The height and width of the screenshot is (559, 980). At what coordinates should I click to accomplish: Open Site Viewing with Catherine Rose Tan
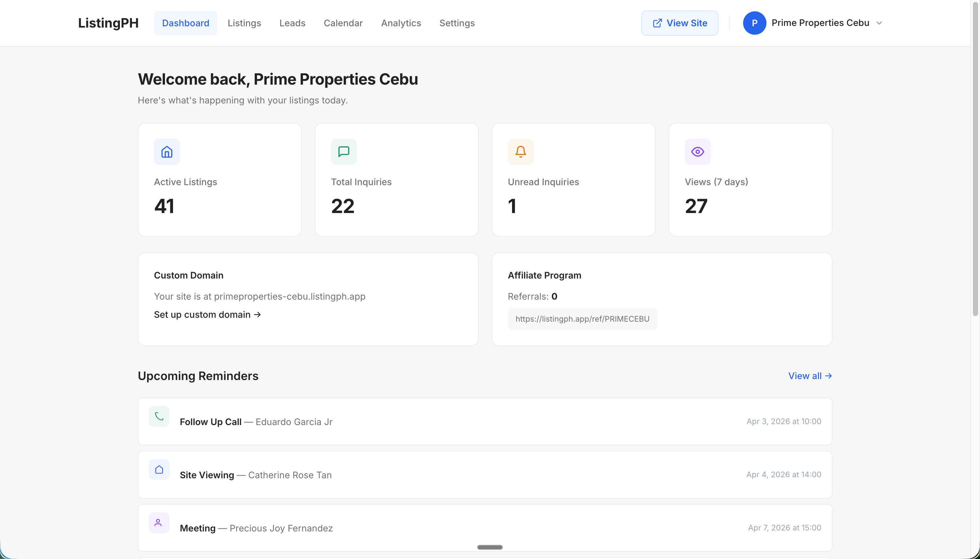(484, 475)
